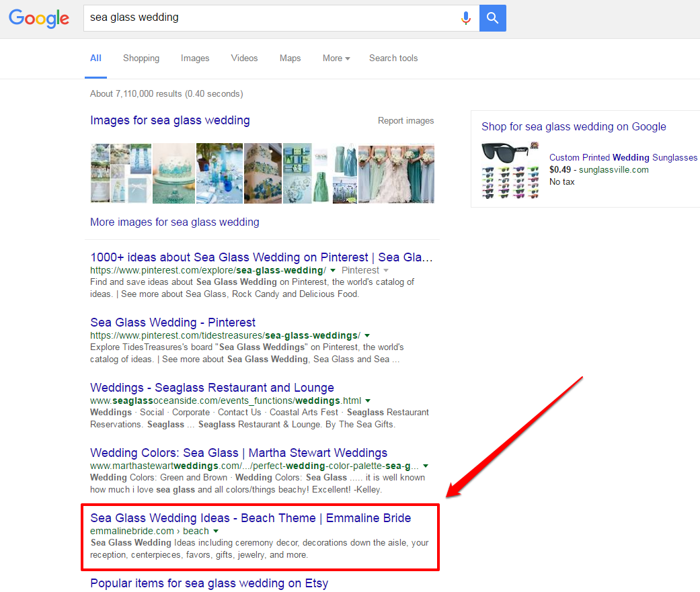700x592 pixels.
Task: Switch to the Images tab
Action: coord(195,58)
